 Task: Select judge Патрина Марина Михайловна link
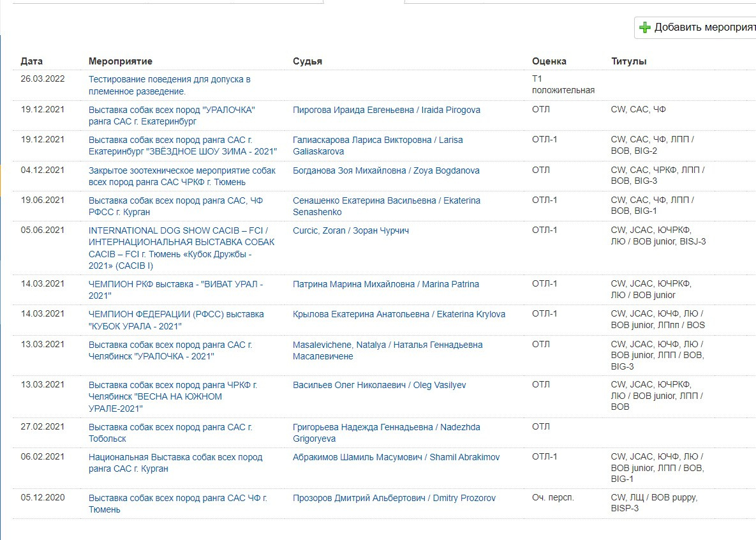click(385, 284)
